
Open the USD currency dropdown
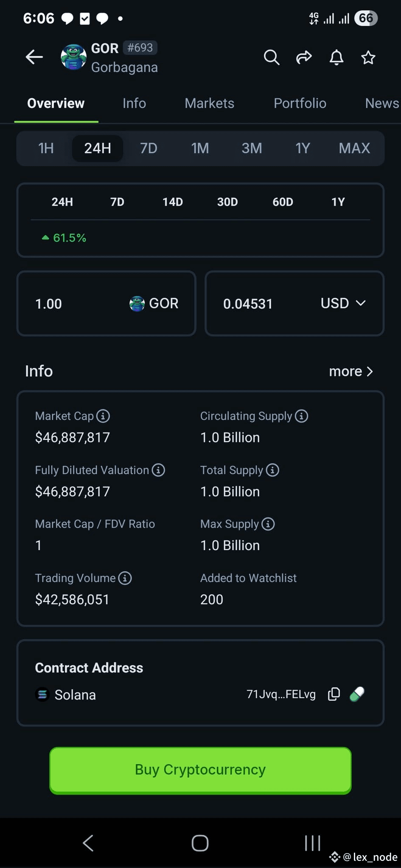[x=343, y=303]
